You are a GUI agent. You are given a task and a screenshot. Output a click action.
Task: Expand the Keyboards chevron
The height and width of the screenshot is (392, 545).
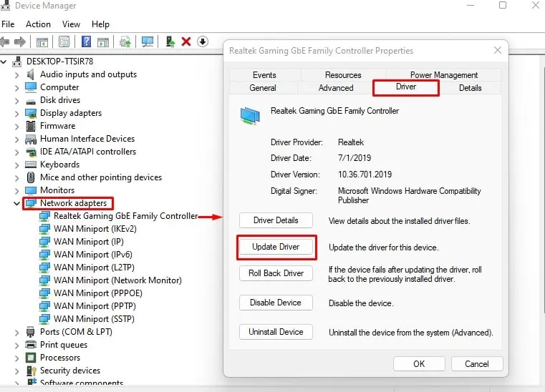pos(16,165)
